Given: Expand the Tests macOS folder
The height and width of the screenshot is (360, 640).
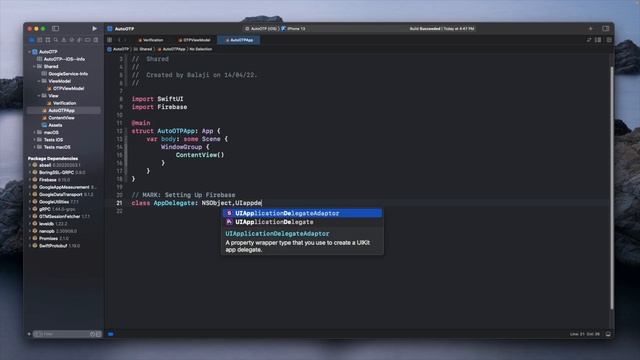Looking at the screenshot, I should click(34, 147).
